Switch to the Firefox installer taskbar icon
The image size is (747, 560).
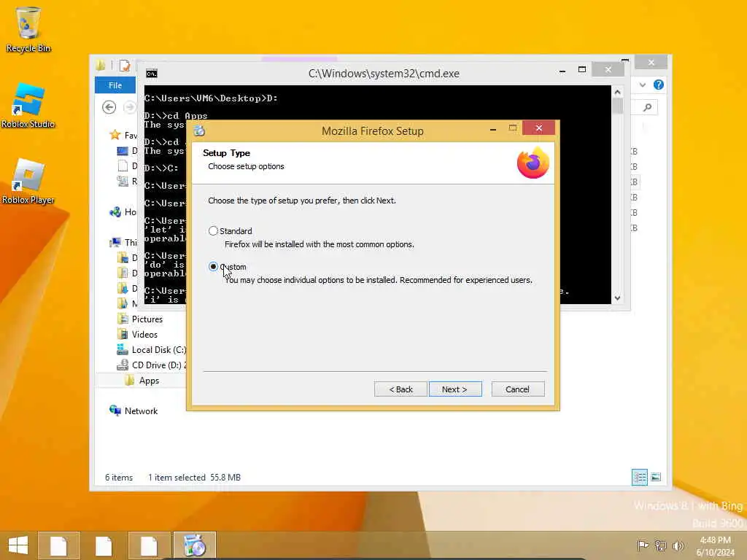[x=194, y=545]
